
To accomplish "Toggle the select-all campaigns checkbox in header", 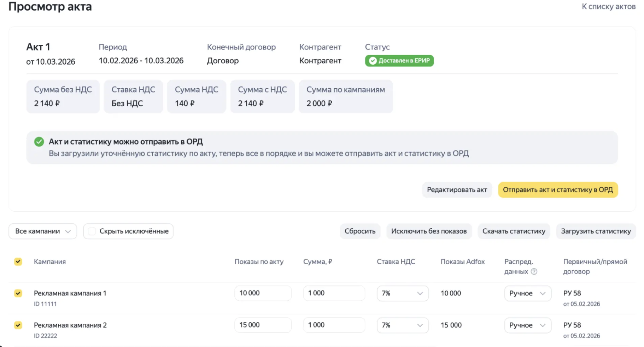I will pyautogui.click(x=18, y=261).
